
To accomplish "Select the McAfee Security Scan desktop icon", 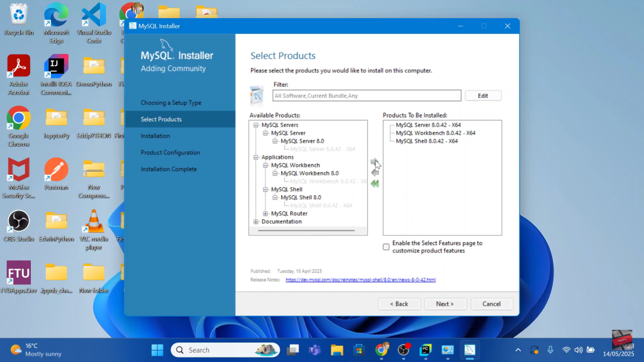I will pos(18,178).
